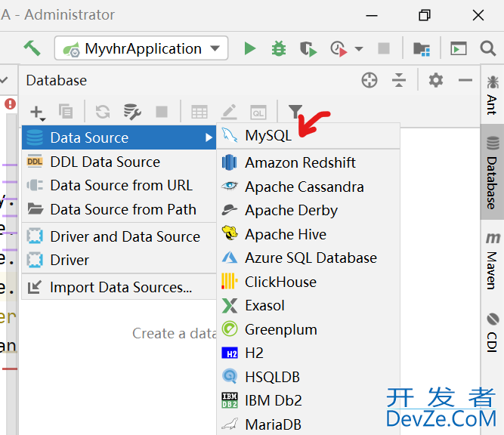Click the red error indicator icon
504x435 pixels.
10,104
